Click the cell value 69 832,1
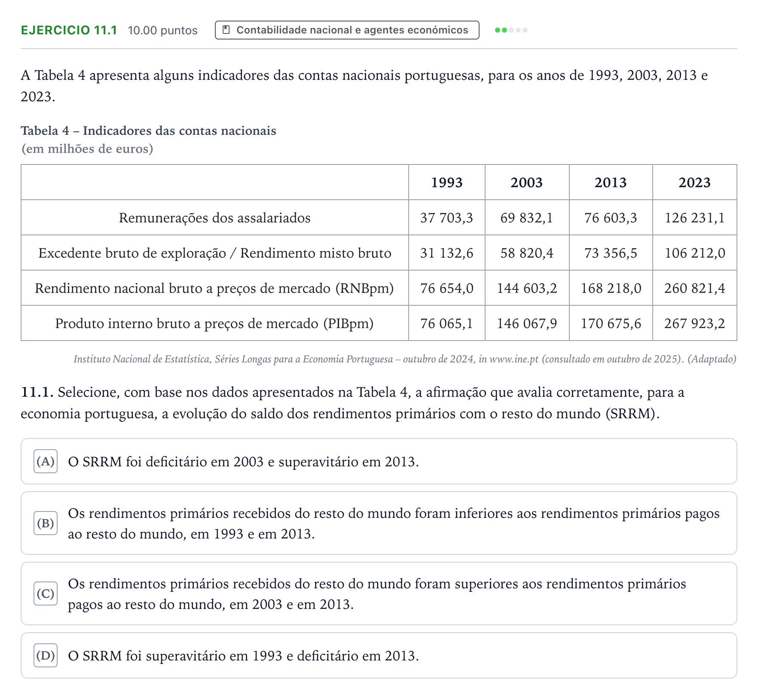The width and height of the screenshot is (758, 700). [x=527, y=218]
